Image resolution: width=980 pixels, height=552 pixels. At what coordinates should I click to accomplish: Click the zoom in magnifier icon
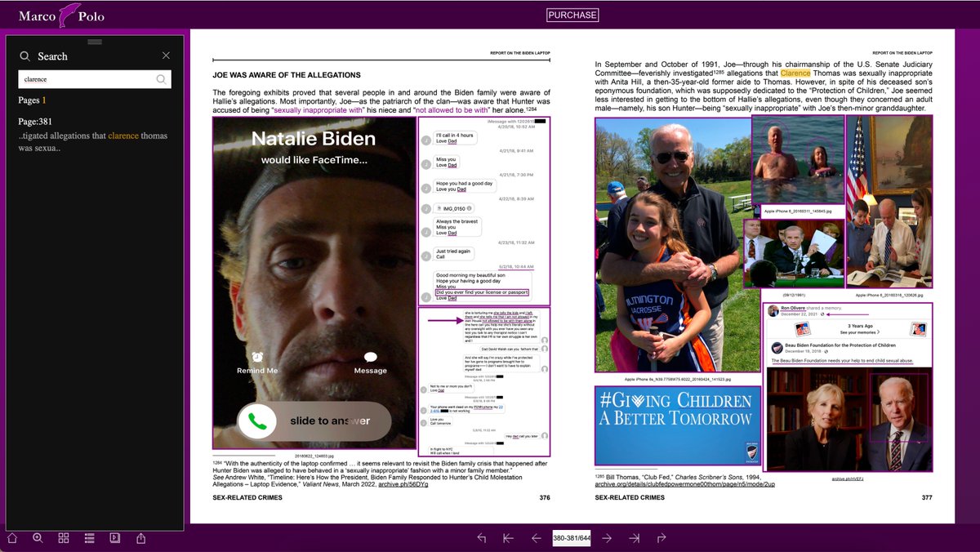point(38,538)
